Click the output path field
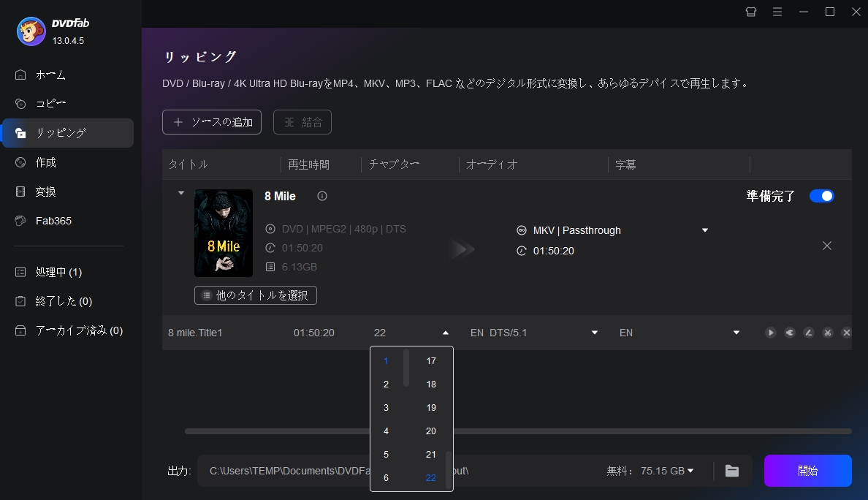Viewport: 868px width, 500px height. click(399, 471)
